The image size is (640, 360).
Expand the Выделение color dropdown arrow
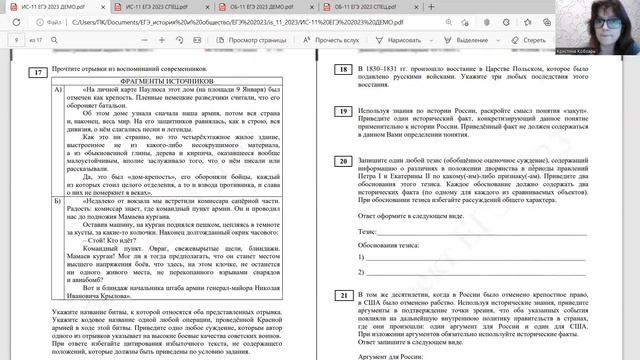[x=498, y=40]
